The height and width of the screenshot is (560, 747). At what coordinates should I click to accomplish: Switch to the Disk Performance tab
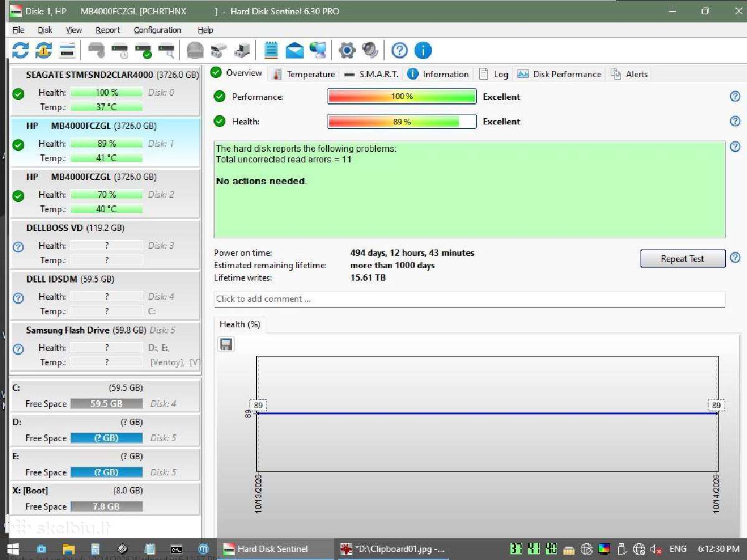[x=560, y=74]
